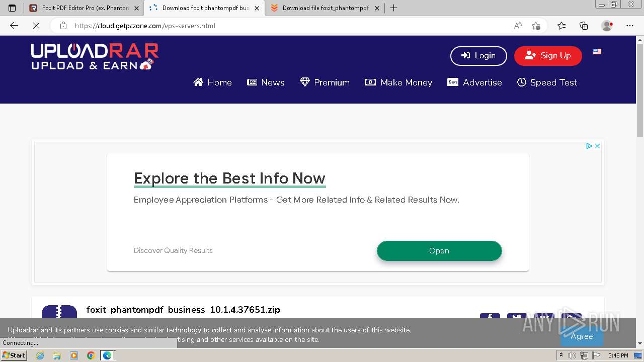
Task: Click scrollbar down arrow
Action: (640, 344)
